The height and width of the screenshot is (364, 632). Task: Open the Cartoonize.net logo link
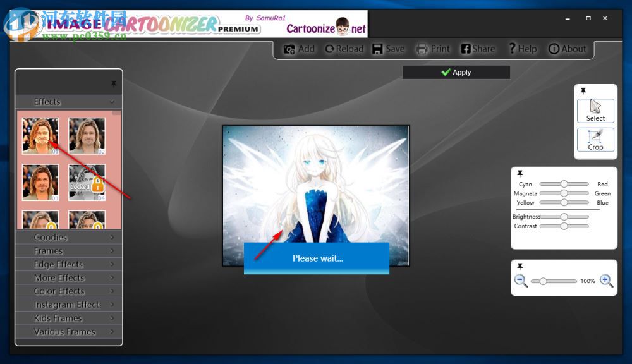(x=325, y=27)
